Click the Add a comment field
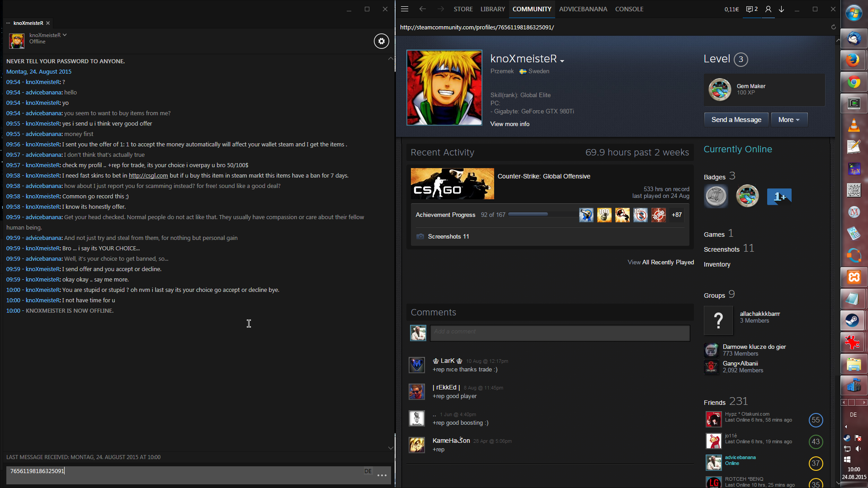868x488 pixels. 560,332
